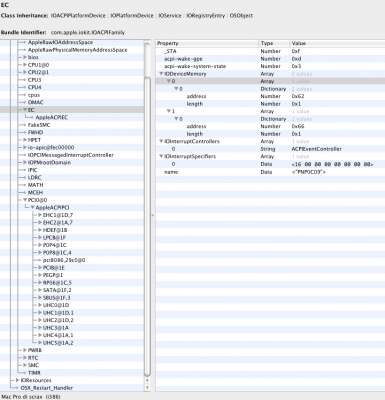Select IOPCIMessagedInterruptController item
The image size is (385, 400).
(x=71, y=155)
